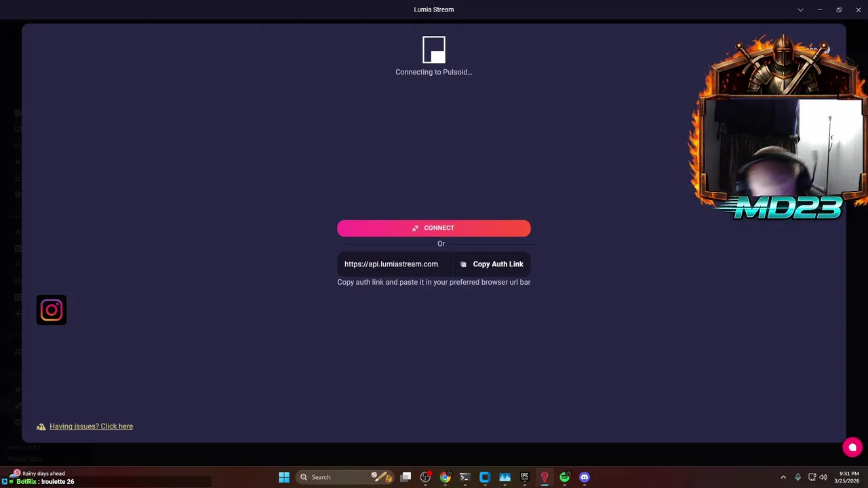Open the Terminal taskbar icon
The image size is (868, 488).
coord(465,477)
